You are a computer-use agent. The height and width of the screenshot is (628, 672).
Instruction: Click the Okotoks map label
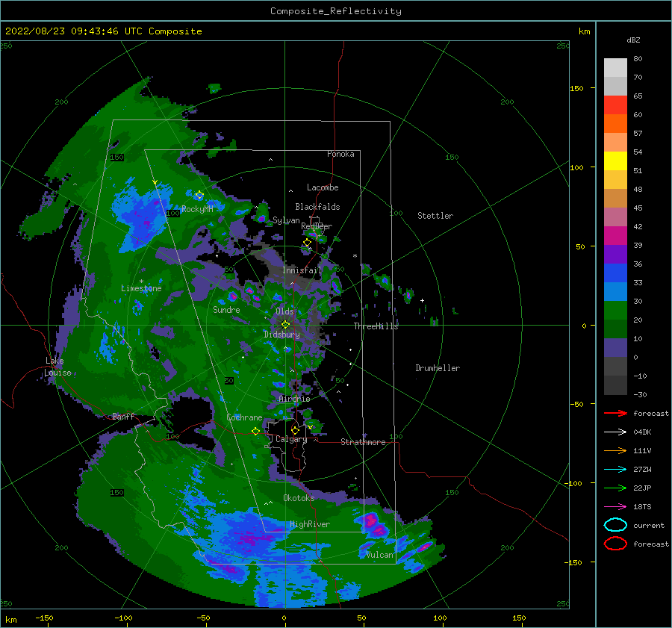tap(299, 497)
